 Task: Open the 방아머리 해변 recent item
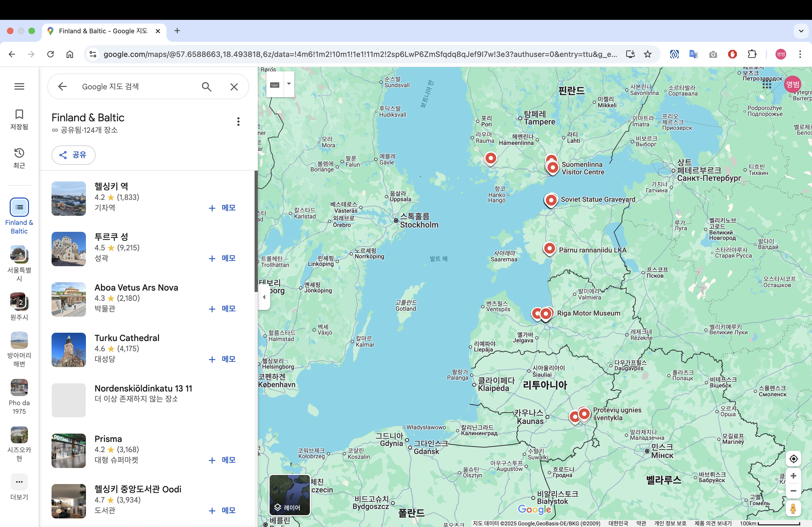(x=19, y=349)
